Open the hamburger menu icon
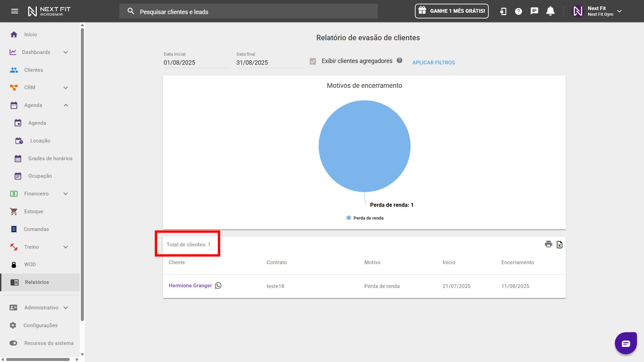This screenshot has width=644, height=362. pos(14,11)
